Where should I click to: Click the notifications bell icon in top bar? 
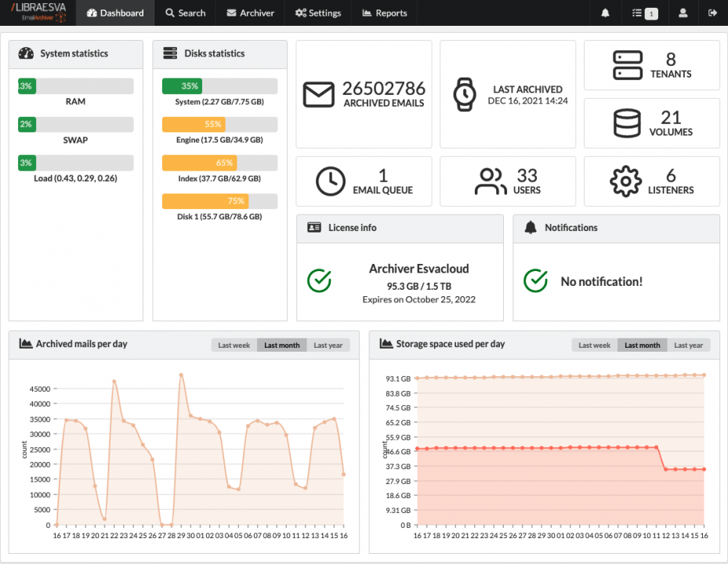pyautogui.click(x=605, y=13)
